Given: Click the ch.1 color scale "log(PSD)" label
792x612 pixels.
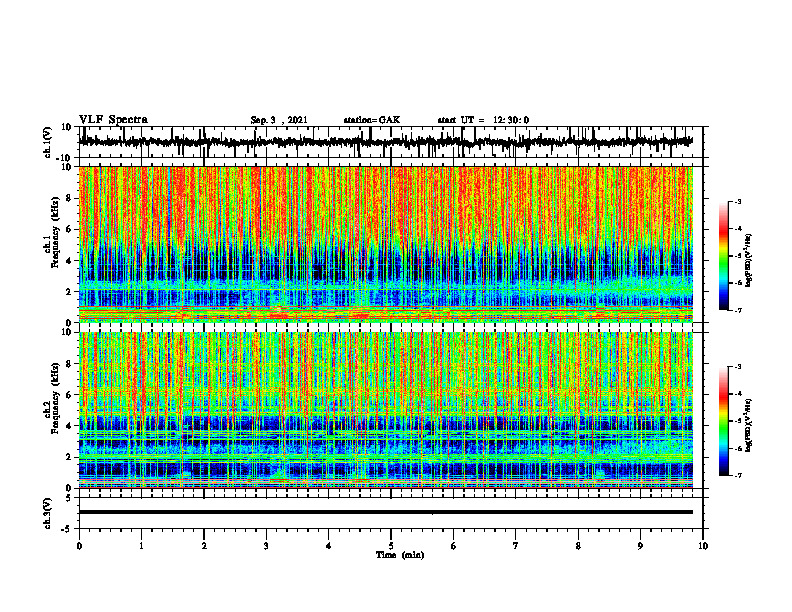Looking at the screenshot, I should 749,261.
